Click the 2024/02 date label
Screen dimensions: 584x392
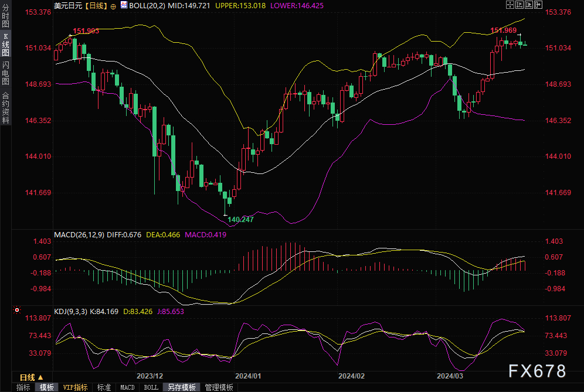coord(351,376)
